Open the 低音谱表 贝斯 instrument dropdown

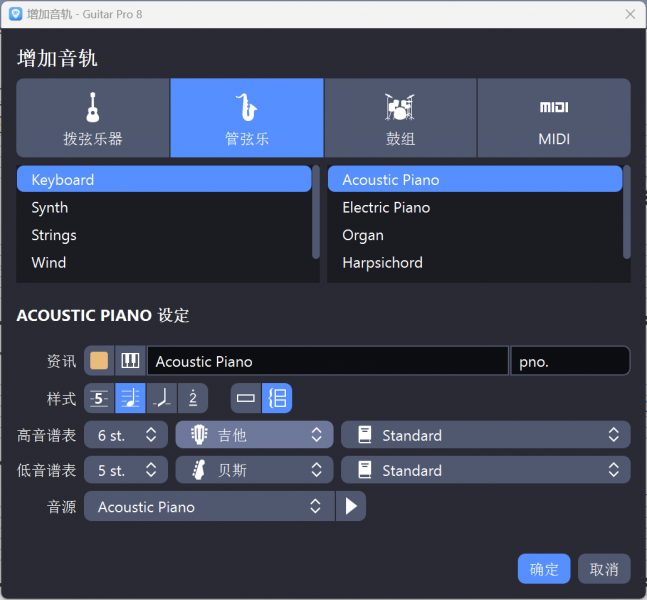click(254, 470)
